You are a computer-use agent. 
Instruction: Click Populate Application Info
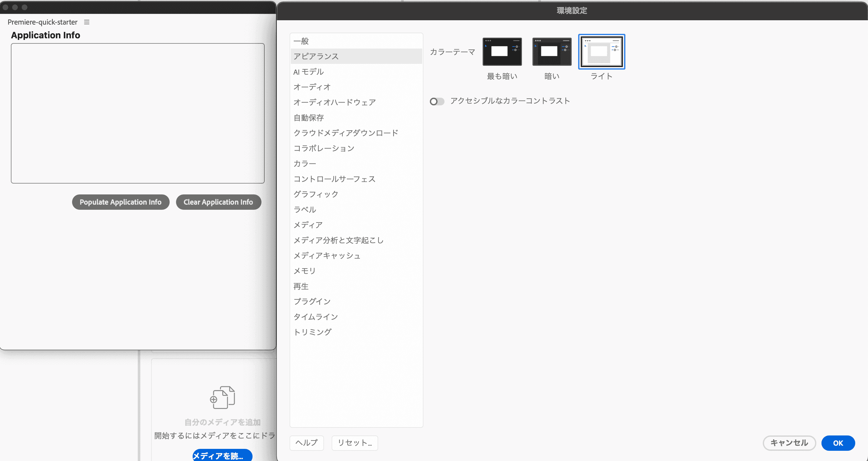coord(120,202)
